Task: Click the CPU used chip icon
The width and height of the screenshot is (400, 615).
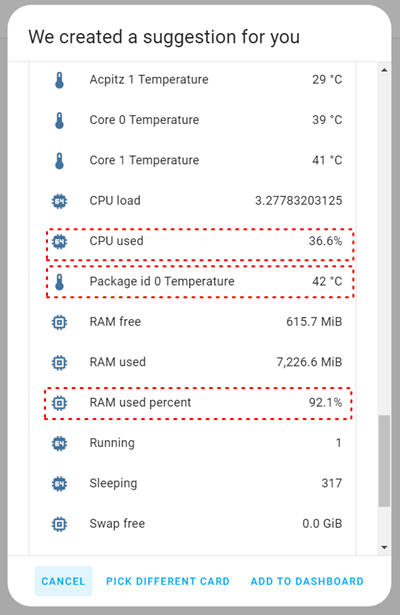Action: [x=59, y=242]
